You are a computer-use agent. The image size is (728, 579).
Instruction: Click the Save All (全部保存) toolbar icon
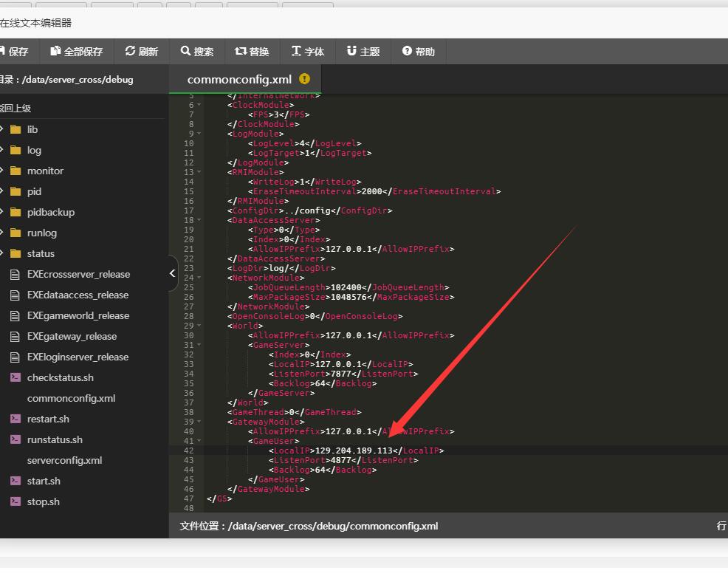pos(55,51)
